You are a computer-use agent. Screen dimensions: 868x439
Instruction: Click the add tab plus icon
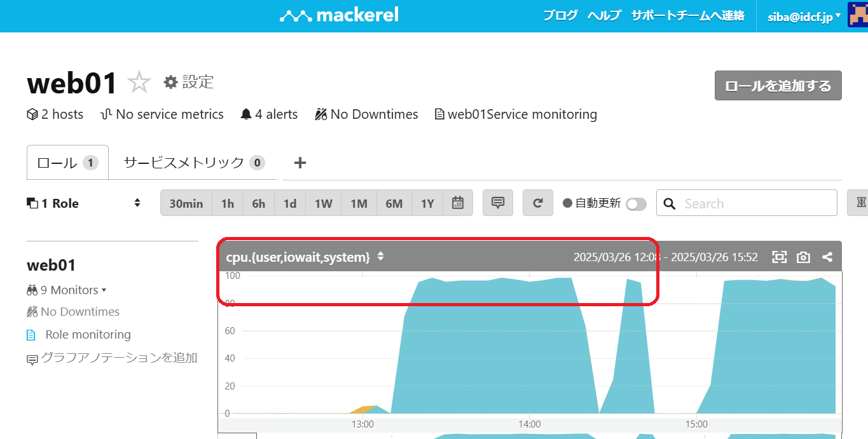tap(300, 163)
